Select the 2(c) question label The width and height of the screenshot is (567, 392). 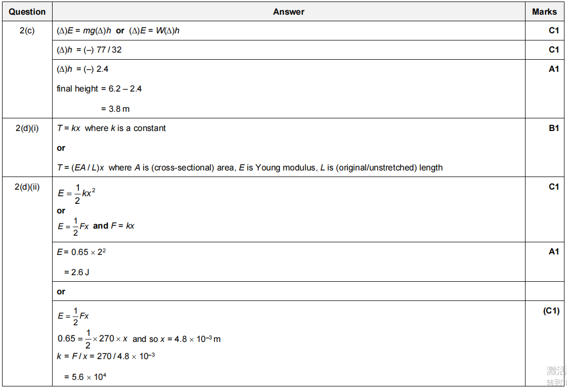[x=27, y=31]
